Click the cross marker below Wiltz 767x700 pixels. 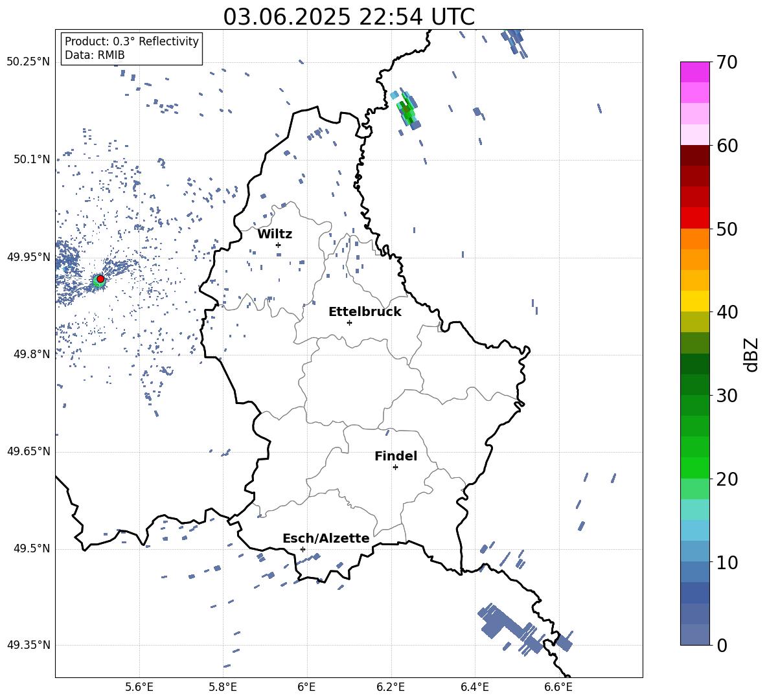click(x=279, y=245)
